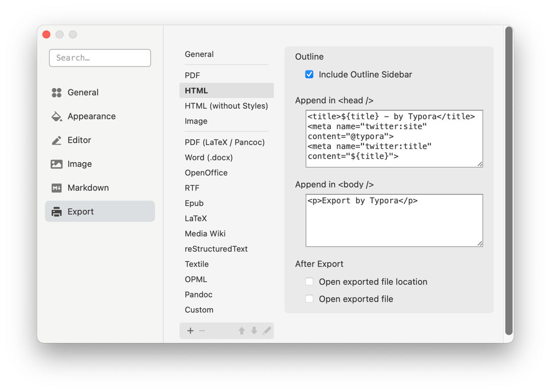The height and width of the screenshot is (392, 551).
Task: Focus the preferences Search field
Action: (x=100, y=58)
